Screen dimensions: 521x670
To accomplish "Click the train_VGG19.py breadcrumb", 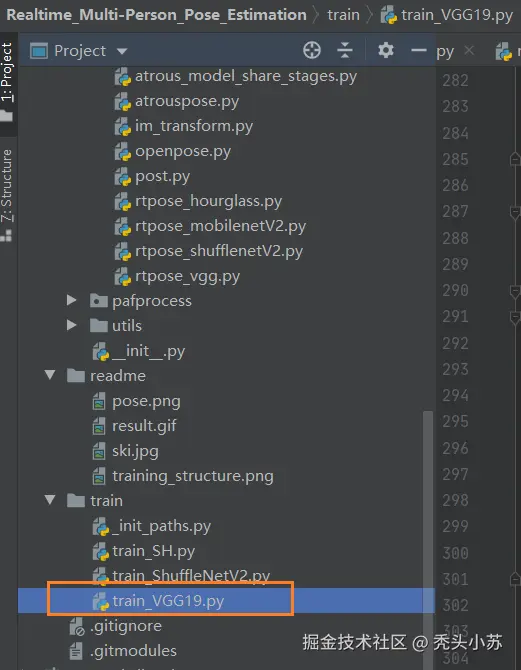I will (x=447, y=15).
